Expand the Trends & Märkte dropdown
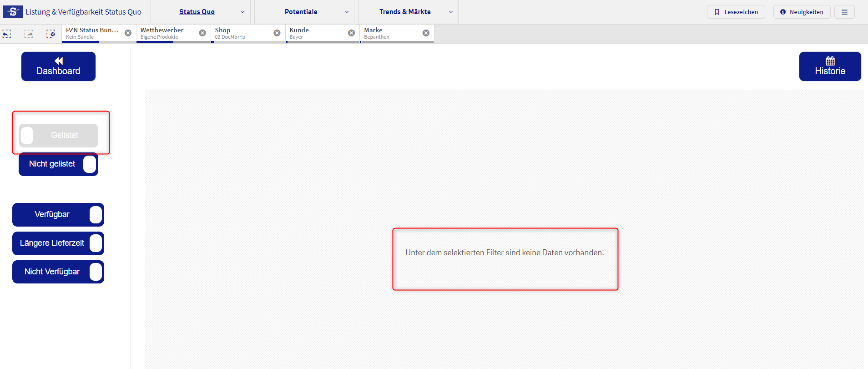Screen dimensions: 868x369 pyautogui.click(x=451, y=12)
